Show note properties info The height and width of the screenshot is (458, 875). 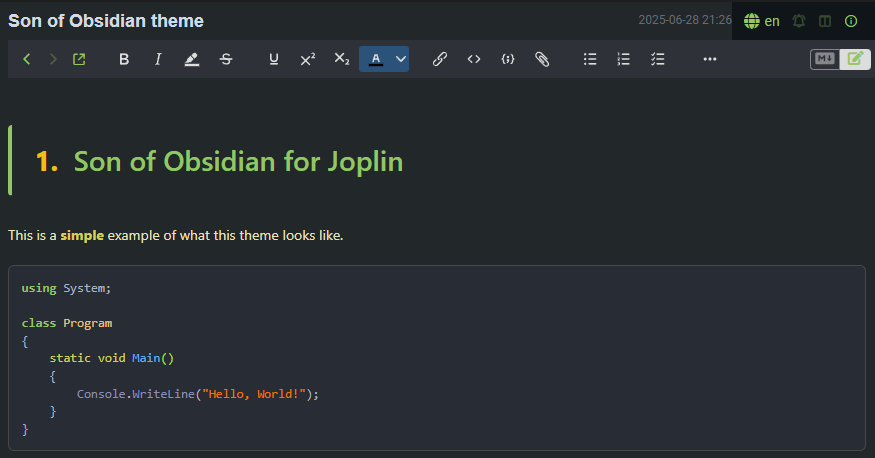point(851,21)
